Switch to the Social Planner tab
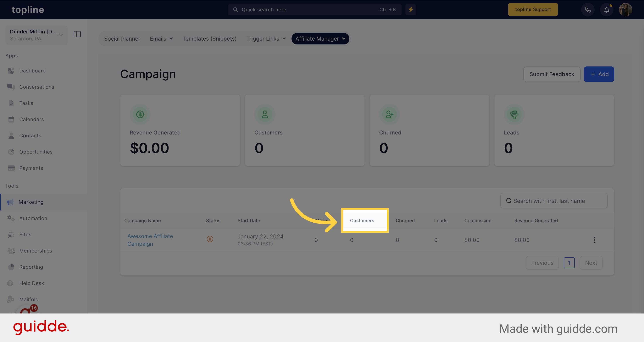644x342 pixels. pyautogui.click(x=122, y=39)
